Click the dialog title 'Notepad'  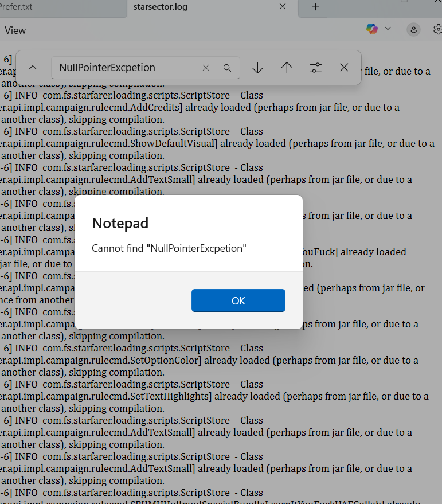coord(120,223)
